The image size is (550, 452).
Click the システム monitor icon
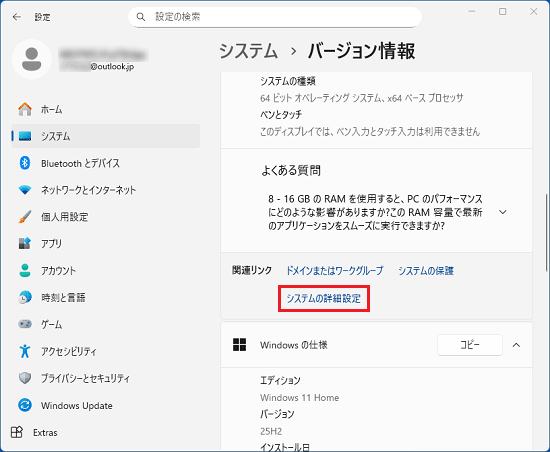click(x=25, y=136)
